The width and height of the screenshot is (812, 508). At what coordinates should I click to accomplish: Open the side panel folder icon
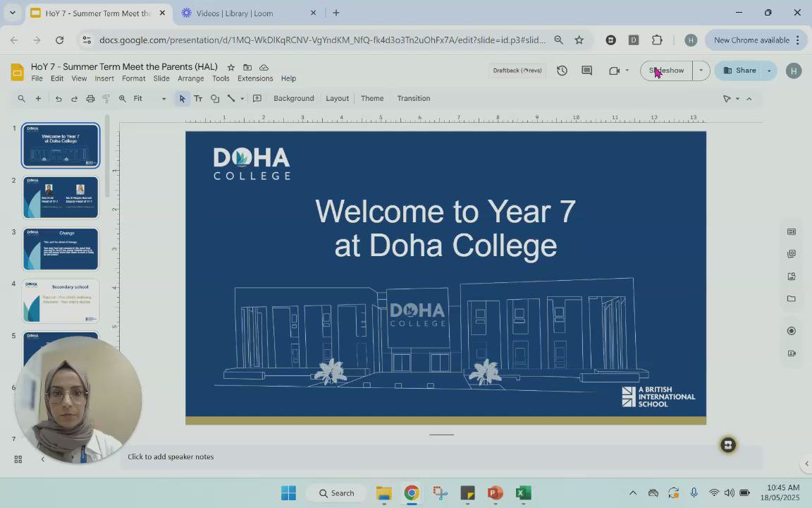792,298
